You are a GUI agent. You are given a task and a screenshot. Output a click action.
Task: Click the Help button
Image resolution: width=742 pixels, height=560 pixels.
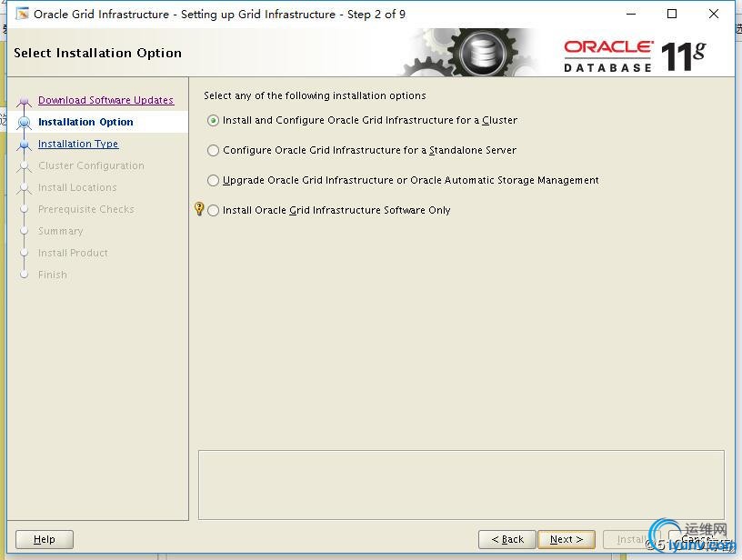(45, 539)
